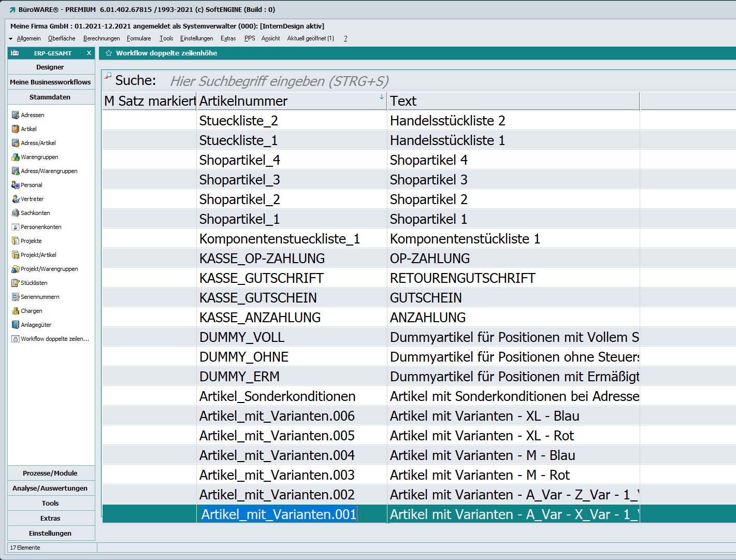
Task: Click the Anlagegüter icon
Action: pos(16,325)
